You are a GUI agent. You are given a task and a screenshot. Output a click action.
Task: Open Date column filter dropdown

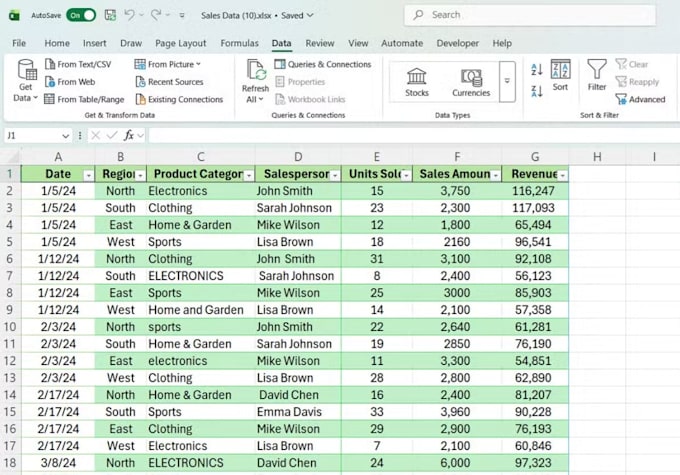(x=88, y=175)
